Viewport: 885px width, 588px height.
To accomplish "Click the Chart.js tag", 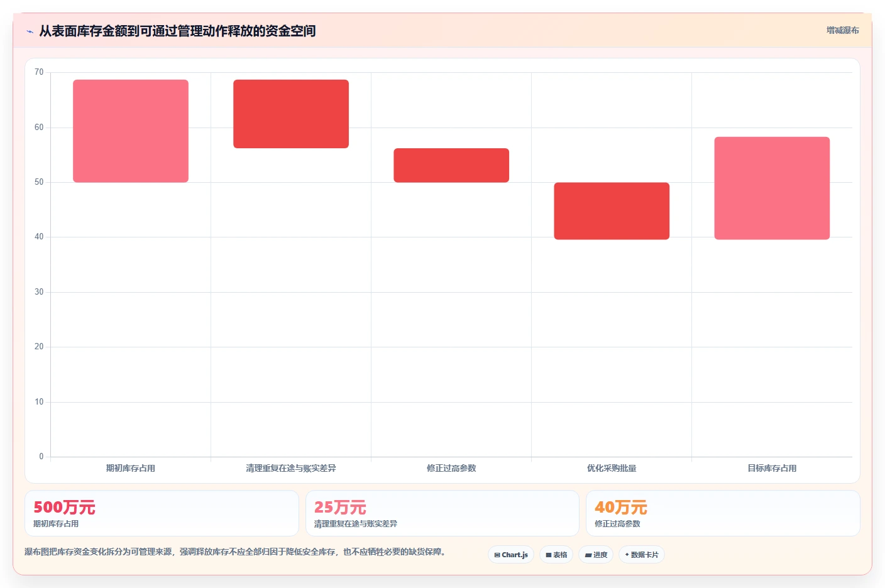I will pyautogui.click(x=511, y=555).
